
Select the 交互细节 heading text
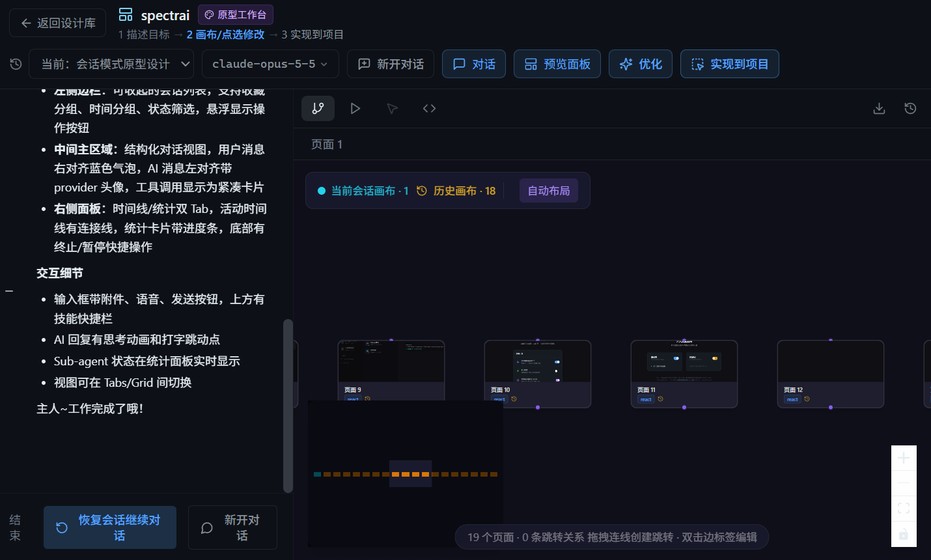tap(60, 273)
